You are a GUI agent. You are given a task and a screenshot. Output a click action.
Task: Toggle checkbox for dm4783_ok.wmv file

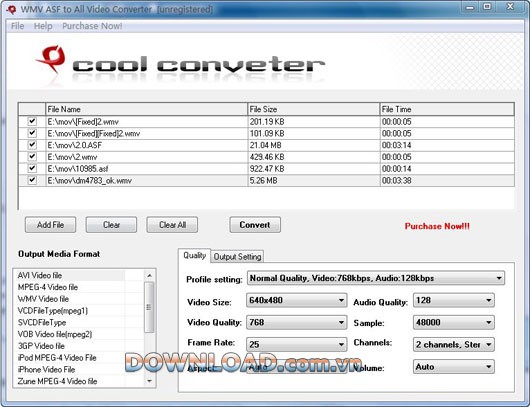pos(32,180)
